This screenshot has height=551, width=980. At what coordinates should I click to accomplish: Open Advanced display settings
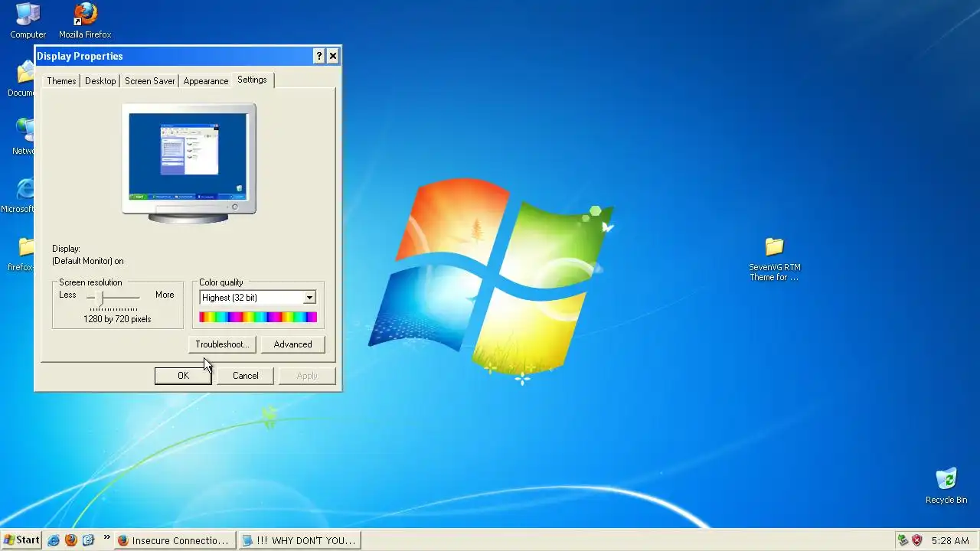(x=292, y=344)
